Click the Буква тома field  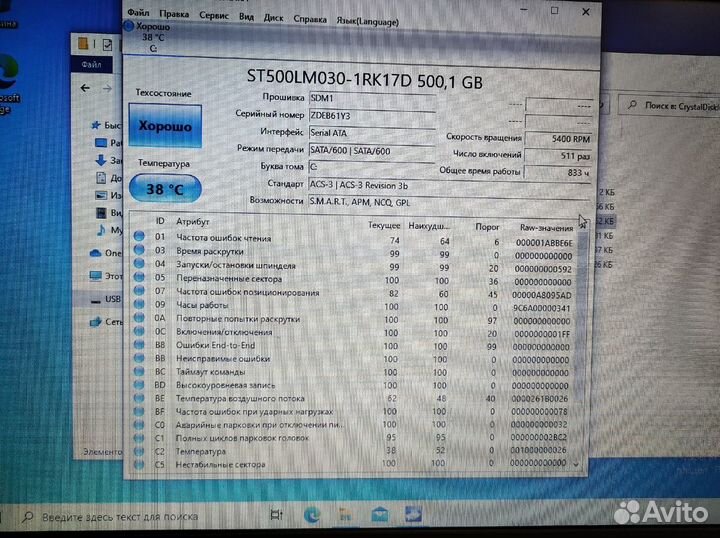pos(372,167)
